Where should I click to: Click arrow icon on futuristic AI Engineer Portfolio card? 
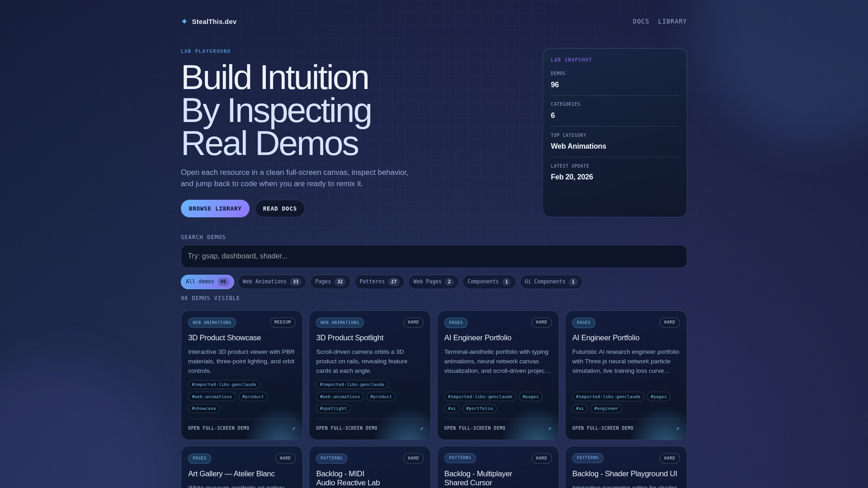677,428
